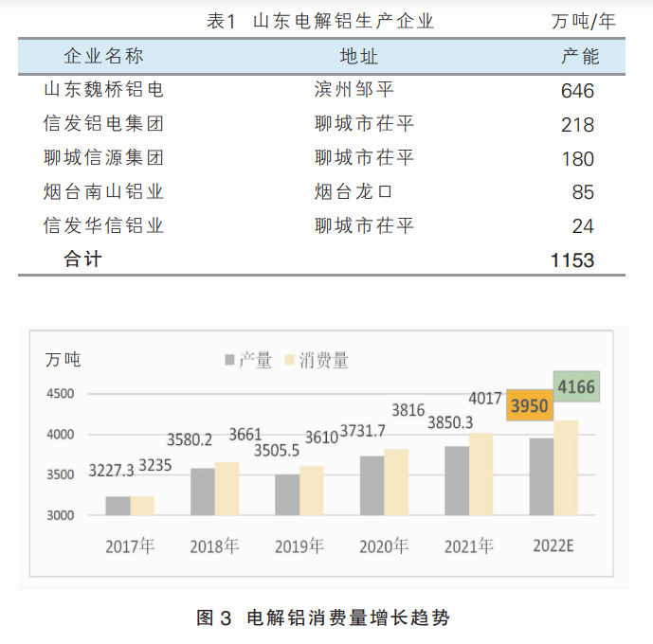Click the gray 2022E production bar
Viewport: 653px width, 644px height.
542,476
